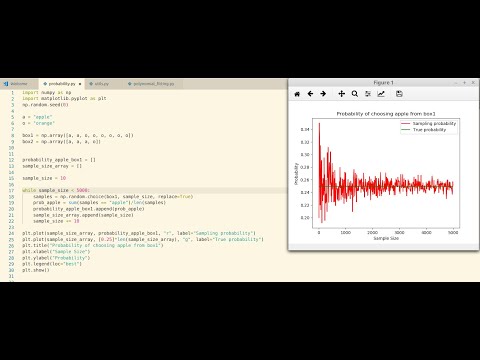Click 'import numpy as np' on line 1

(x=47, y=92)
